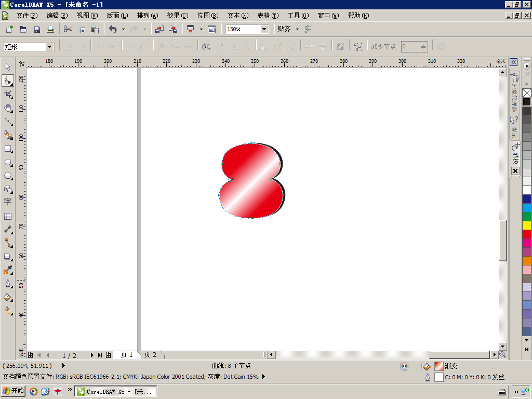Undo the last action

pos(113,29)
